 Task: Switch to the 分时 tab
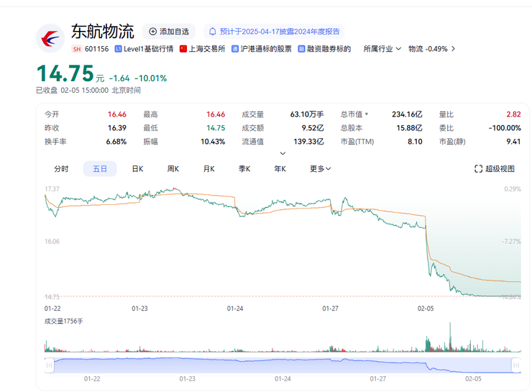tap(61, 169)
